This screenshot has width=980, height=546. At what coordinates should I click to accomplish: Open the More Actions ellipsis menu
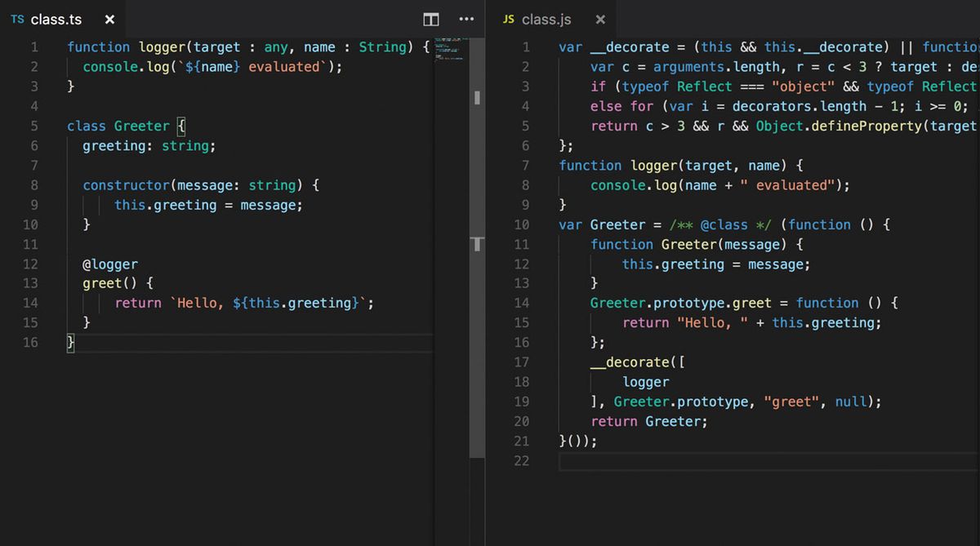[466, 18]
